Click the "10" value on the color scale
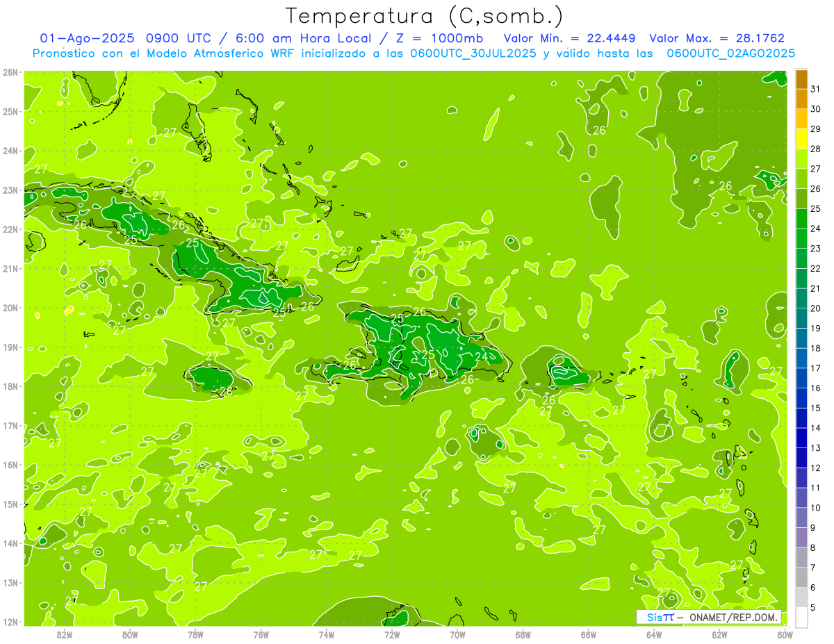834x644 pixels. tap(815, 508)
